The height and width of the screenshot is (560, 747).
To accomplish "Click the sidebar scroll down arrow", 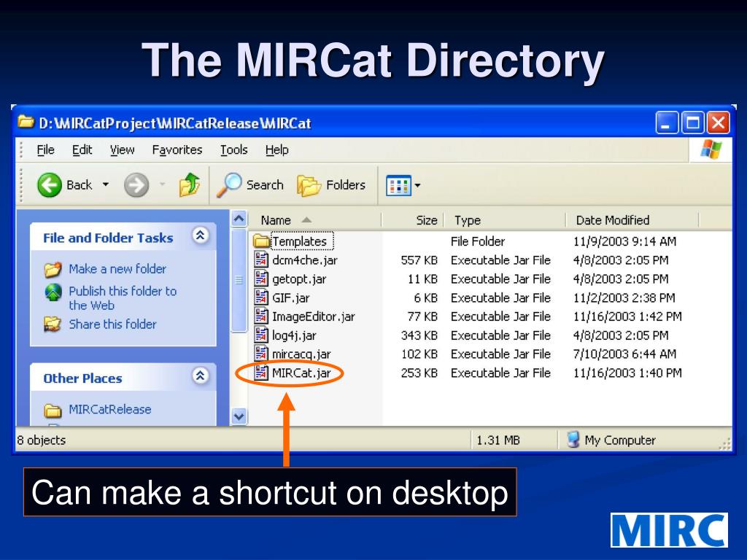I will pyautogui.click(x=239, y=416).
